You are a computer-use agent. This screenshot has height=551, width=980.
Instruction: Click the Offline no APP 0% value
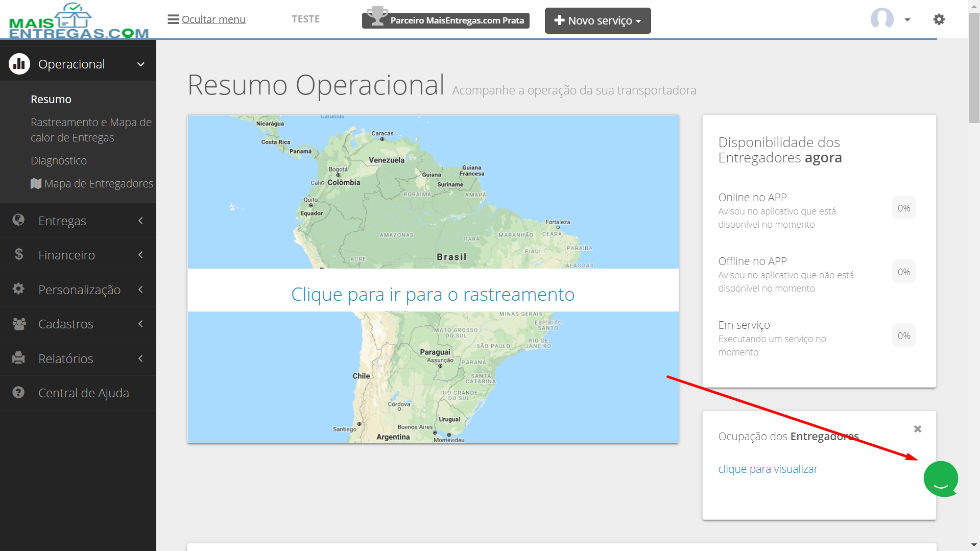pos(903,272)
